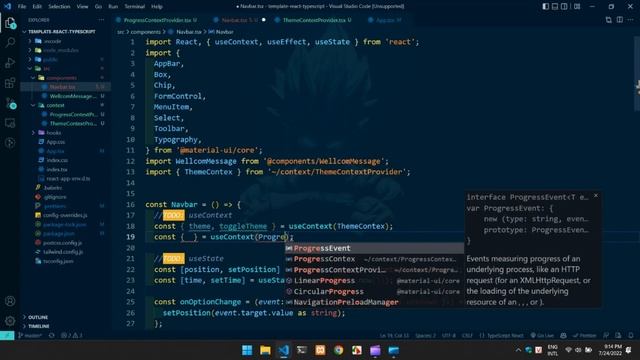Open the Go menu
Viewport: 640px width, 360px height.
[98, 7]
